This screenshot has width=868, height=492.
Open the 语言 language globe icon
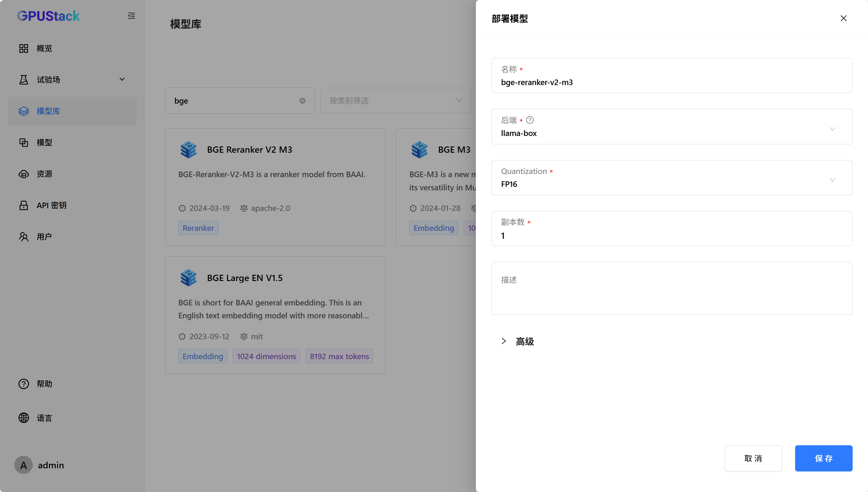(x=23, y=417)
